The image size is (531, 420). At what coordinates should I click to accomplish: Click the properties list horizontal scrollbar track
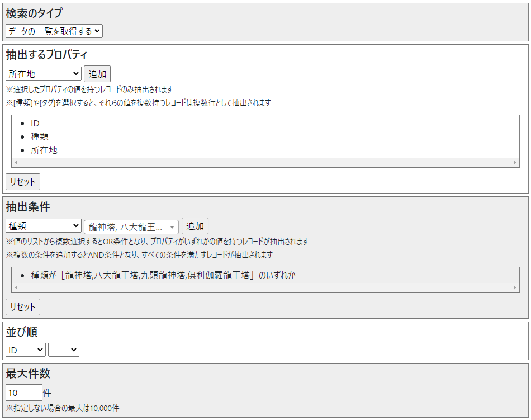[265, 163]
